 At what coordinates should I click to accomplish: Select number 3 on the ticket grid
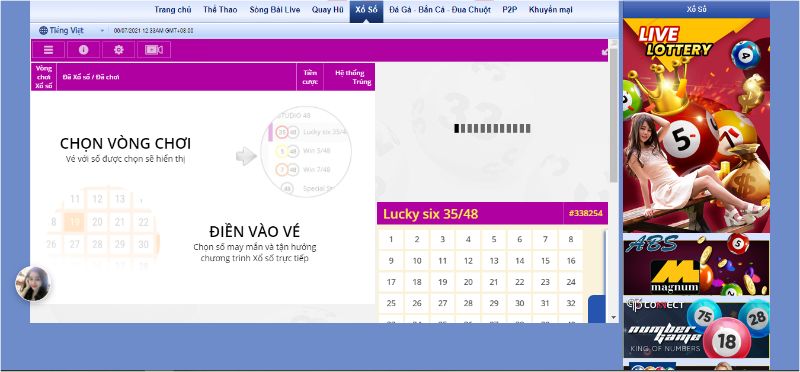pos(442,239)
